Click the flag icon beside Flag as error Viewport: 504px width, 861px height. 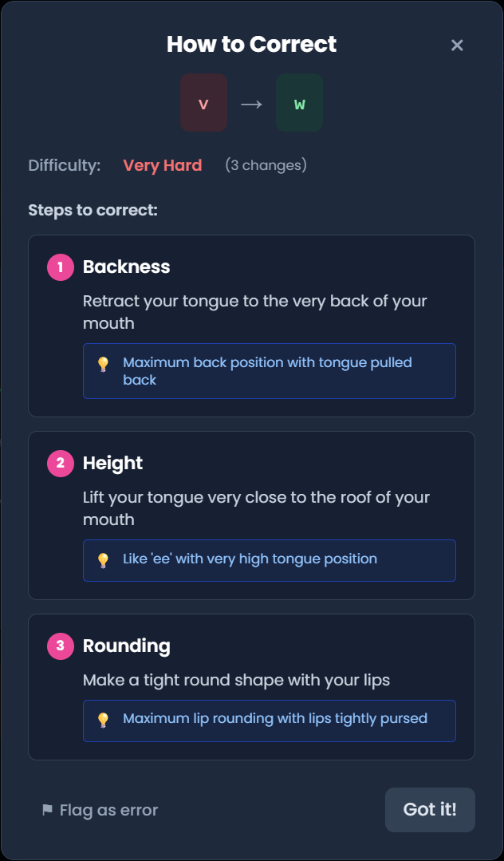pyautogui.click(x=47, y=811)
